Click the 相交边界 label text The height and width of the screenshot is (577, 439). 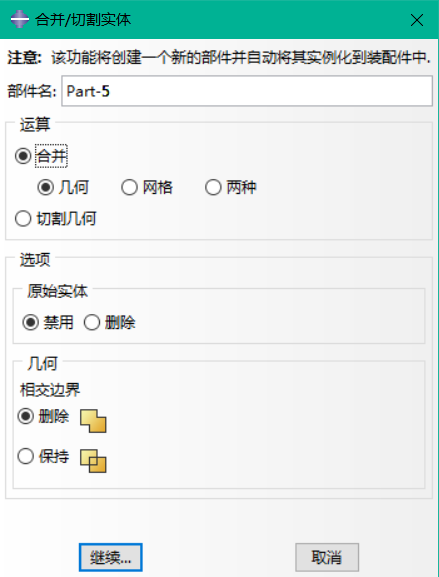(x=50, y=390)
